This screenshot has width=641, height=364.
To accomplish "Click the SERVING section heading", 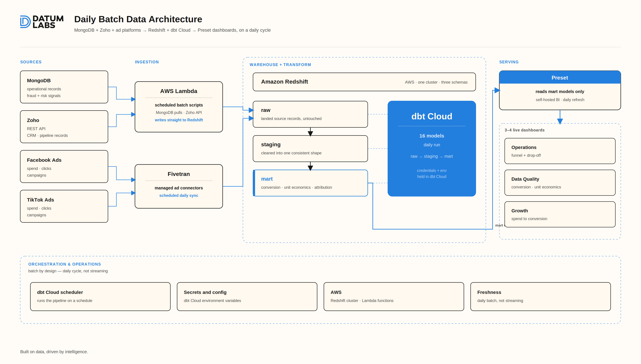I will pos(509,62).
